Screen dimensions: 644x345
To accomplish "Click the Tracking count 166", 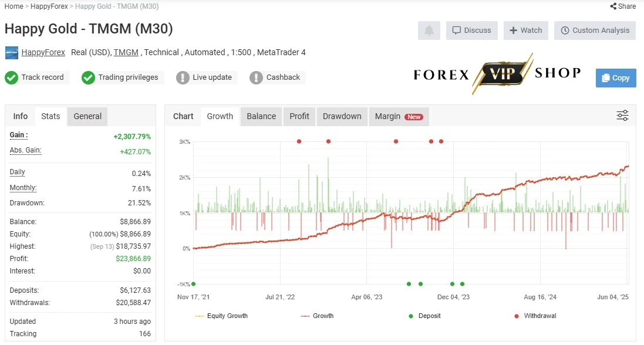I will point(145,334).
